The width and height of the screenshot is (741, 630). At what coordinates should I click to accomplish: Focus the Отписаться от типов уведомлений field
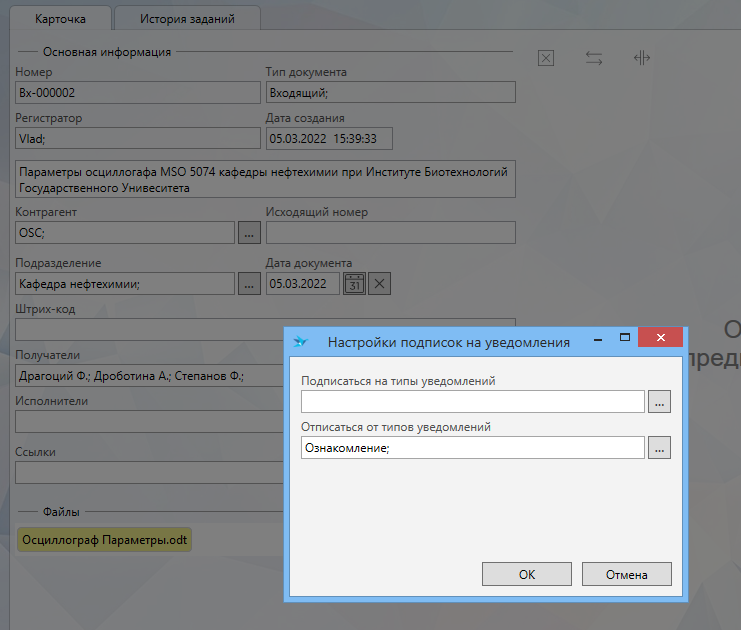click(x=472, y=448)
